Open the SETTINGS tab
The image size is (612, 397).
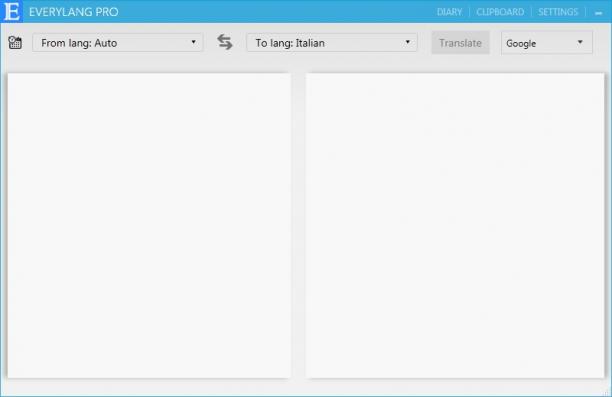click(x=558, y=12)
